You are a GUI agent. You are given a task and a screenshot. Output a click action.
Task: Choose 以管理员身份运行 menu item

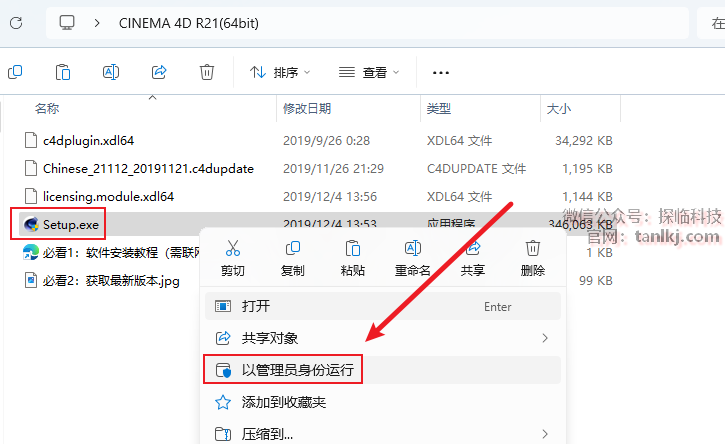pyautogui.click(x=383, y=370)
